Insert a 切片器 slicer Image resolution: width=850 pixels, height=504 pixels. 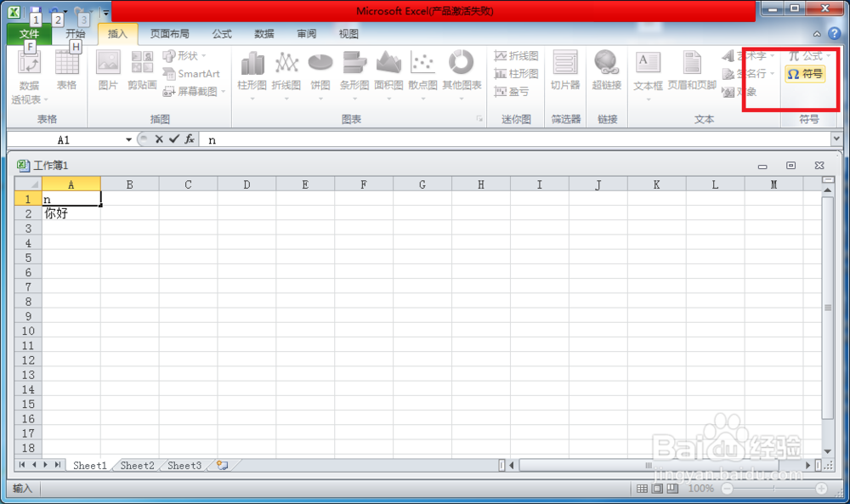click(565, 71)
